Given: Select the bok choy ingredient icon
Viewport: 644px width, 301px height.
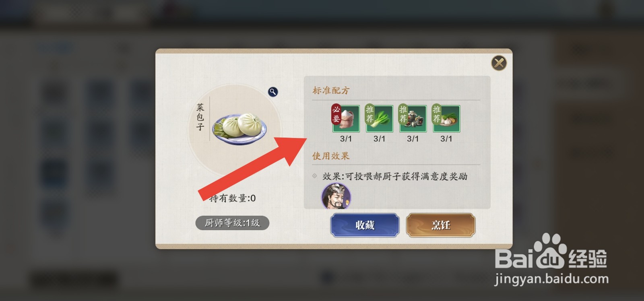Looking at the screenshot, I should tap(379, 119).
